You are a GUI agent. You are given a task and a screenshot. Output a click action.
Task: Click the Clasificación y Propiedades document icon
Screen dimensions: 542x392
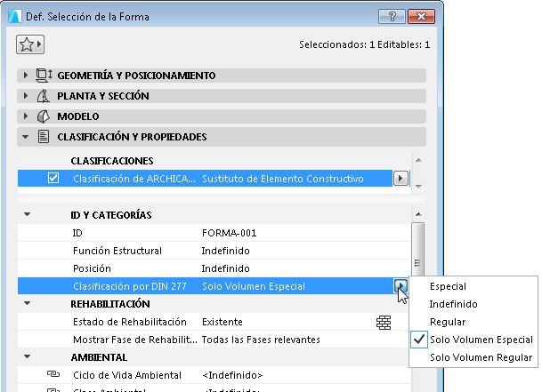(44, 137)
